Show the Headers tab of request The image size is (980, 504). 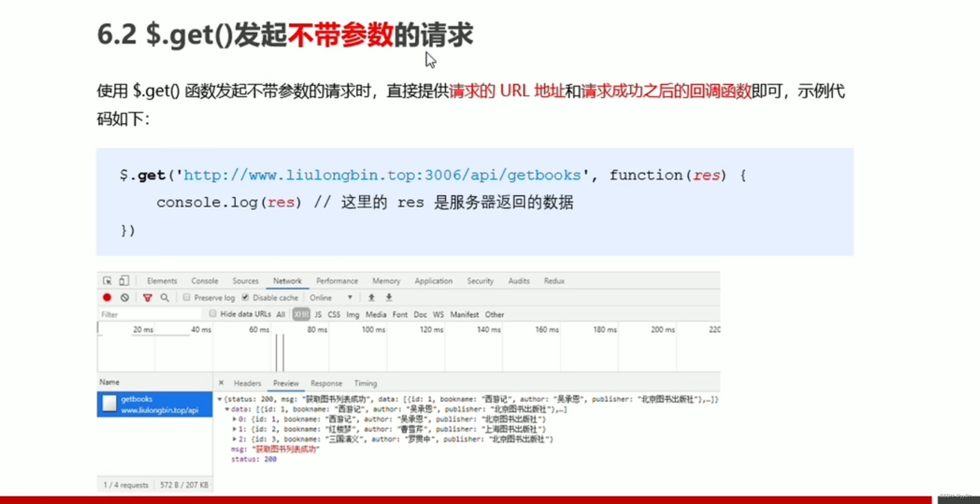(247, 383)
